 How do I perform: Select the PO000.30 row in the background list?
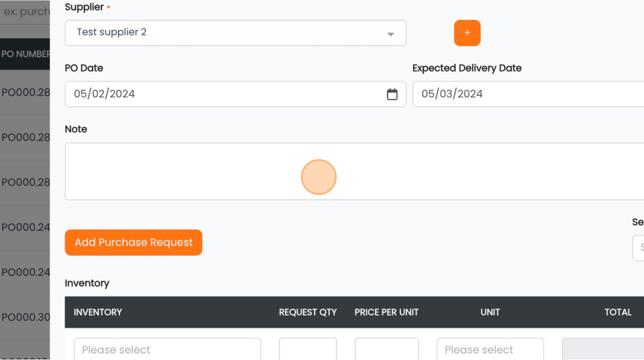tap(25, 317)
